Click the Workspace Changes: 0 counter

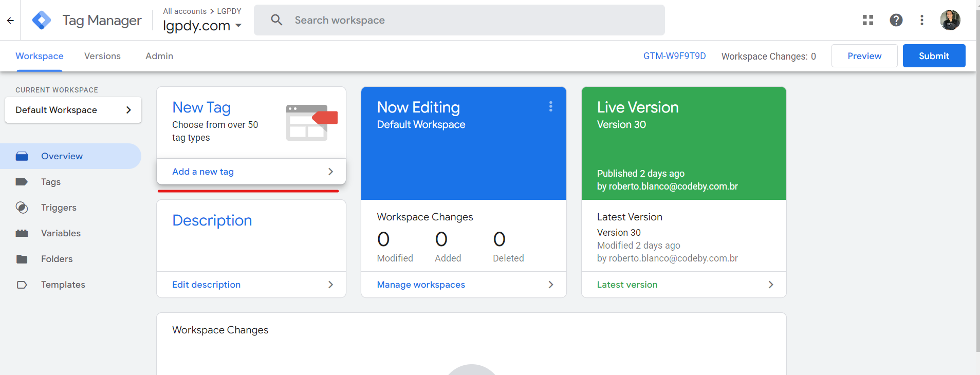(x=769, y=57)
